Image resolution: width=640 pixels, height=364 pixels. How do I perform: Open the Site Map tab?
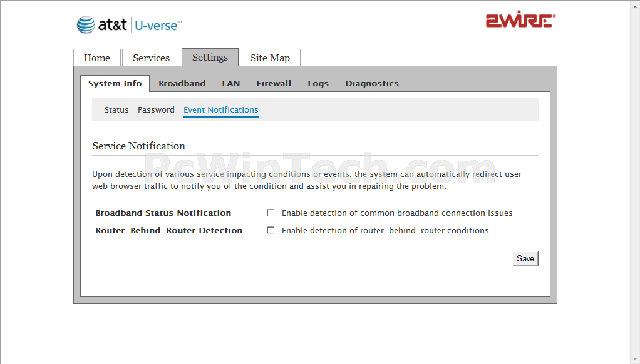[x=270, y=58]
